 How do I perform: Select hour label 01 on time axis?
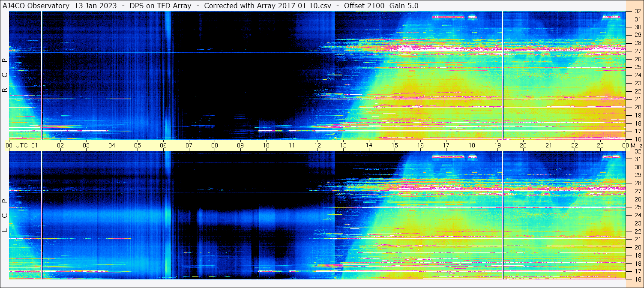click(35, 145)
